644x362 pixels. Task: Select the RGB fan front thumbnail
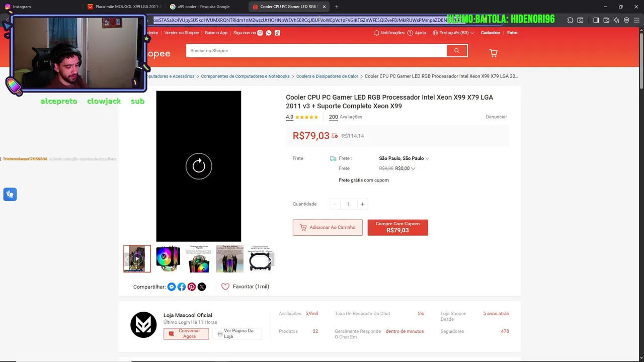point(168,259)
